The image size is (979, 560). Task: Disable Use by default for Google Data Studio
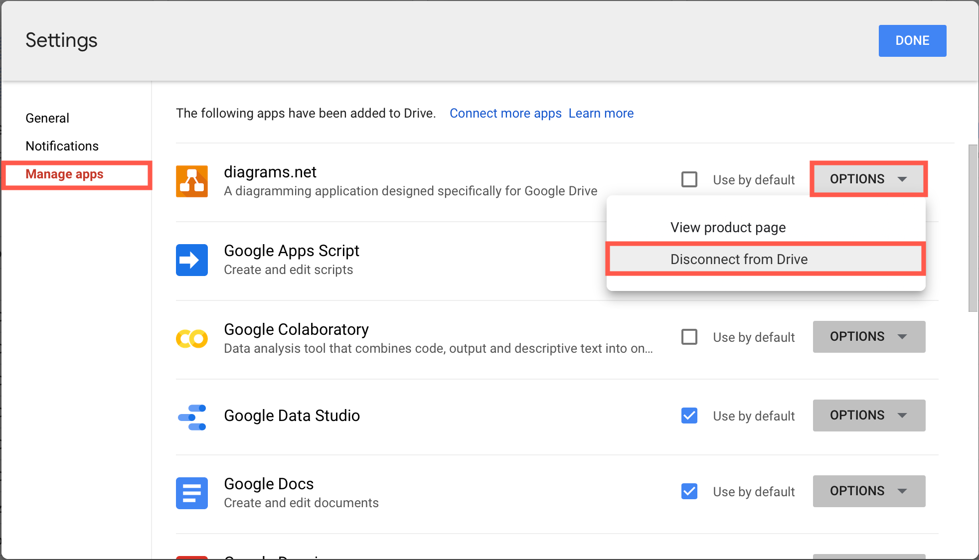coord(689,416)
